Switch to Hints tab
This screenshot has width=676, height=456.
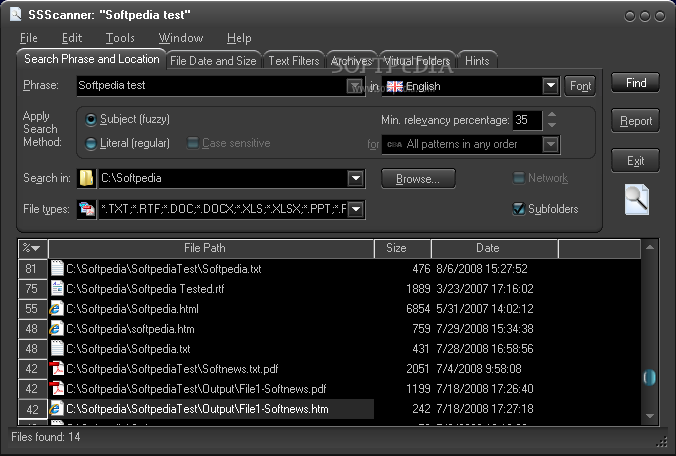(477, 61)
